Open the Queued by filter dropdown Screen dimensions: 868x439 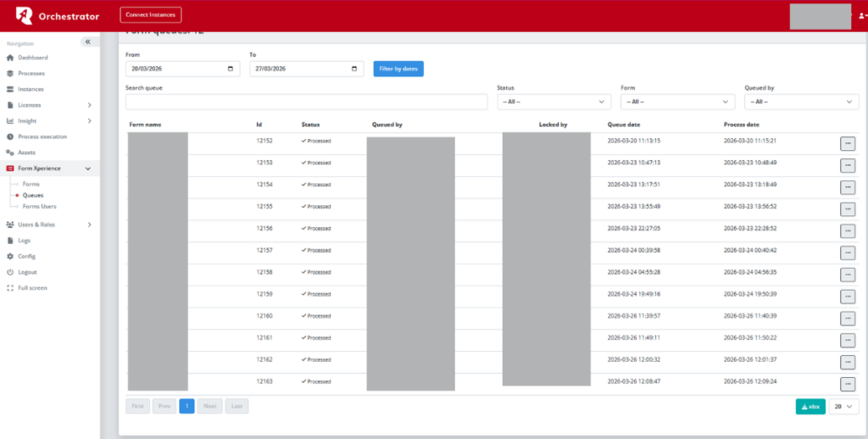(x=801, y=102)
